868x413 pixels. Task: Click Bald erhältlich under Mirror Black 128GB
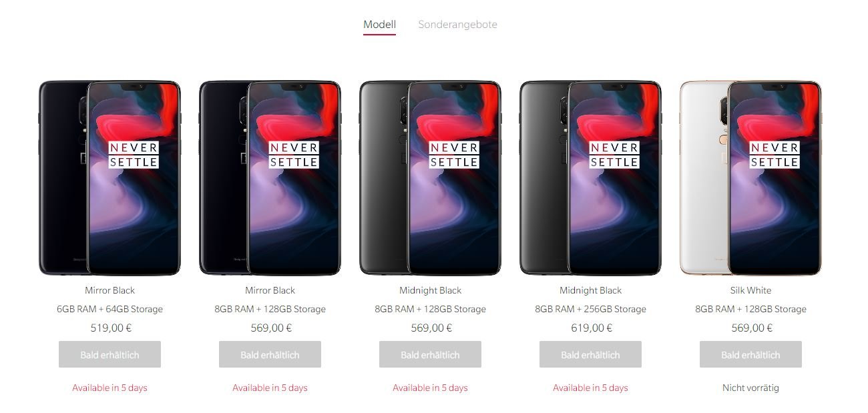tap(270, 354)
